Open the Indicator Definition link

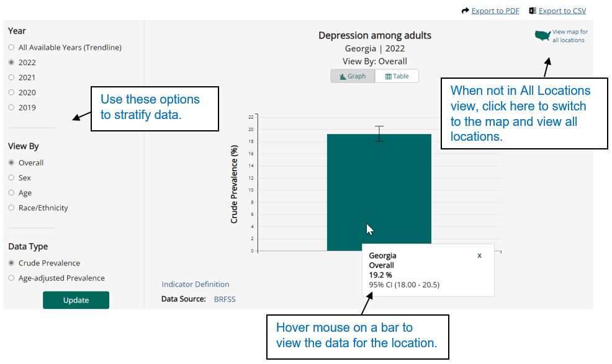click(x=196, y=284)
